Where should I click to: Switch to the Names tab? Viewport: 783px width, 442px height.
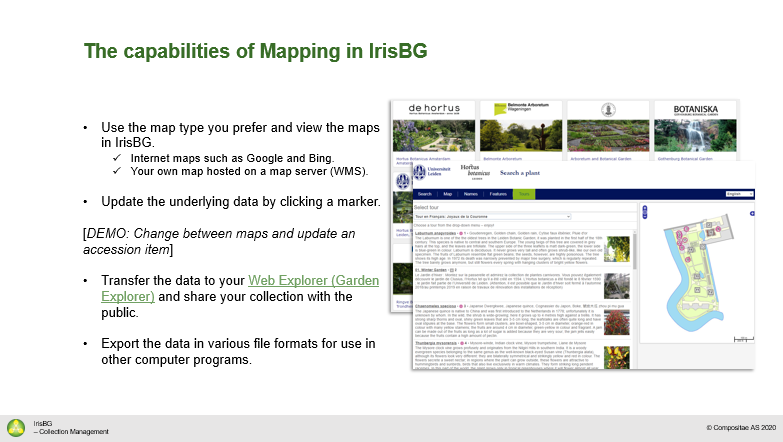[470, 194]
